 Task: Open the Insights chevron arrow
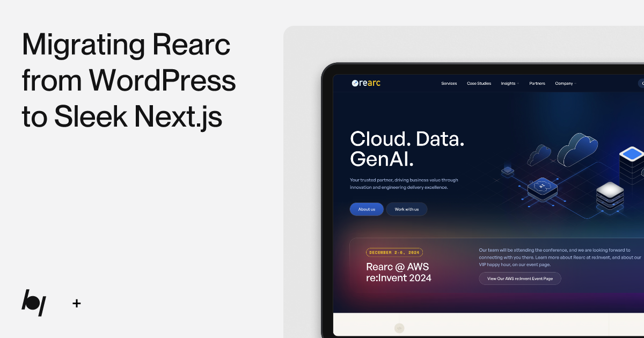point(517,83)
